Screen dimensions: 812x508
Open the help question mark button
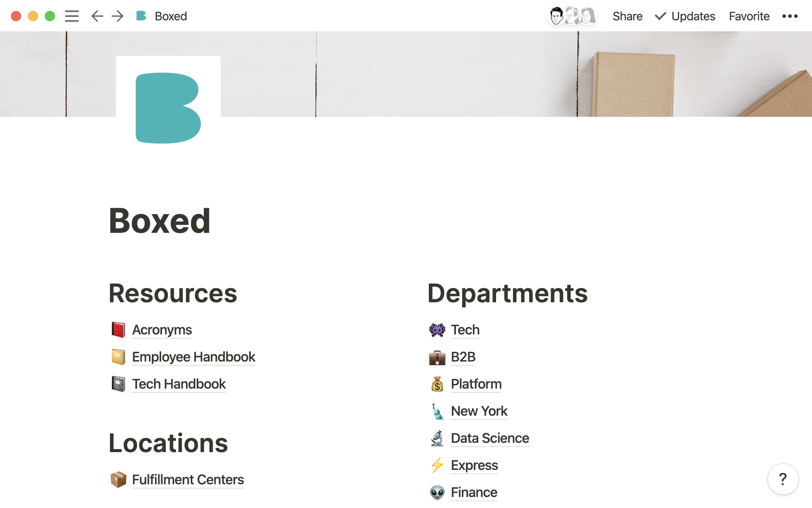tap(783, 479)
